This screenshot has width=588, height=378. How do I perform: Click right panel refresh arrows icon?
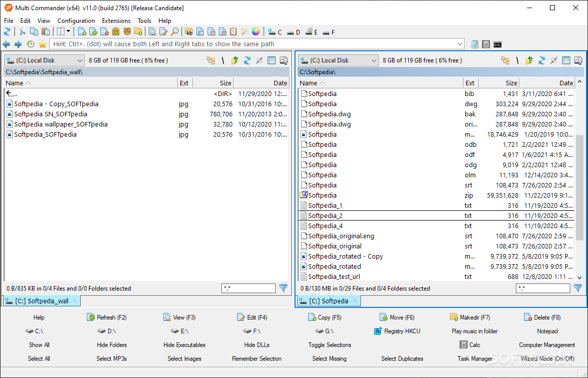coord(541,60)
